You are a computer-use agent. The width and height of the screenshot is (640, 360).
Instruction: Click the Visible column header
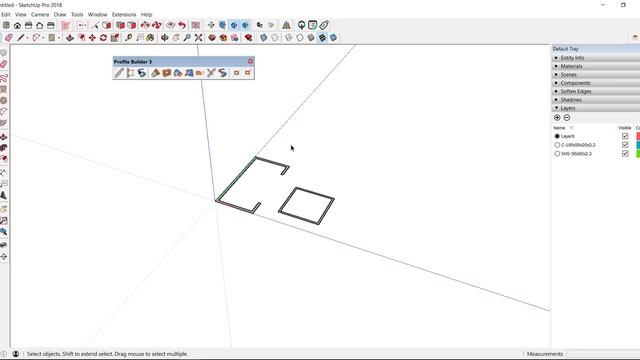[624, 128]
